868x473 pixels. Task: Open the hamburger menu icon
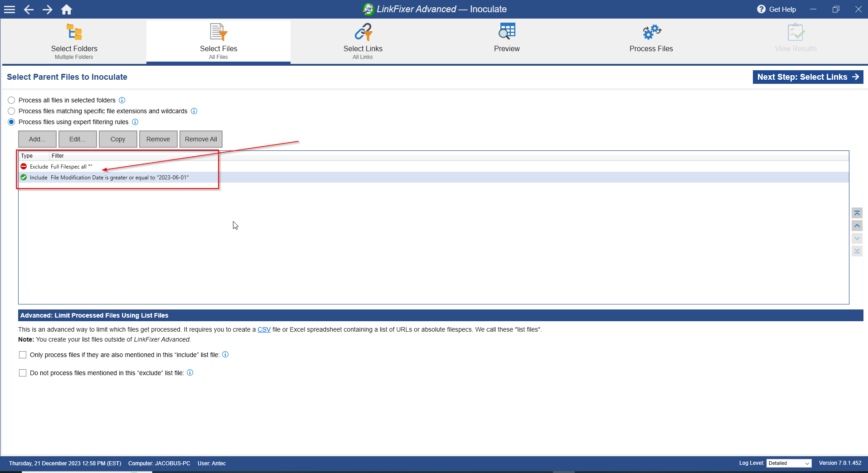[x=10, y=10]
